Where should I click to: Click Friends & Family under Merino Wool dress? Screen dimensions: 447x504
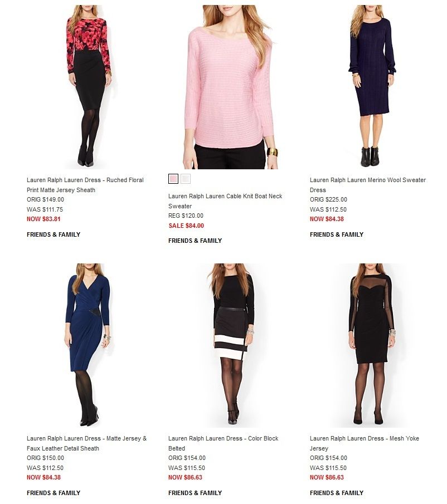[337, 234]
